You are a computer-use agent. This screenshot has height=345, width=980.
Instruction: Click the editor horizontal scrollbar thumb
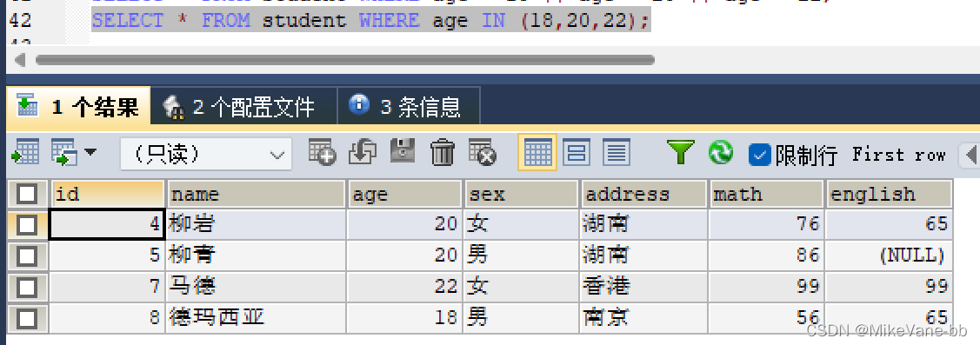344,60
